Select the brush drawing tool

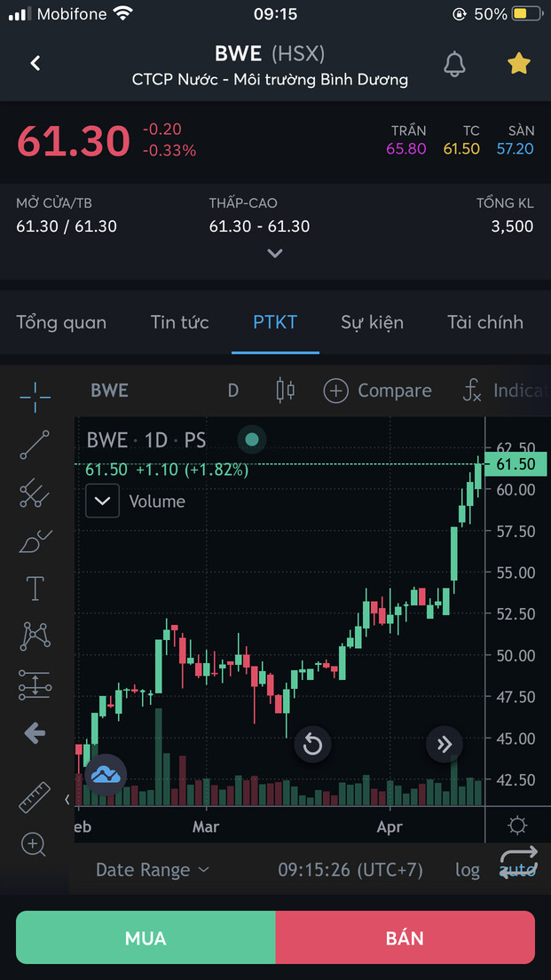(x=35, y=541)
